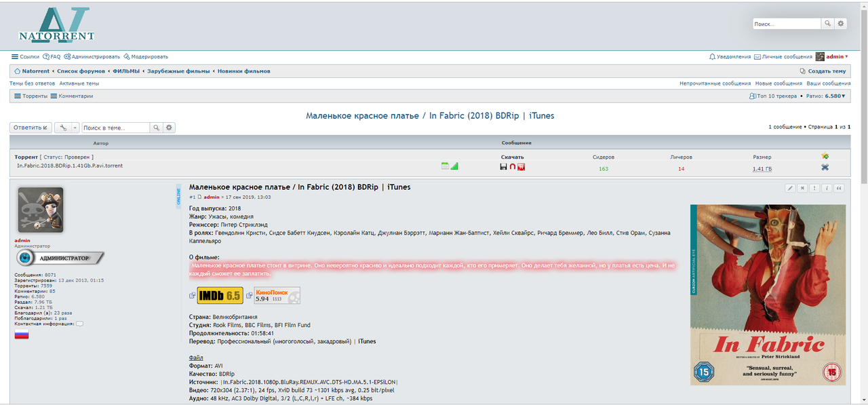Click the post title heading link
The width and height of the screenshot is (868, 405).
click(x=300, y=187)
